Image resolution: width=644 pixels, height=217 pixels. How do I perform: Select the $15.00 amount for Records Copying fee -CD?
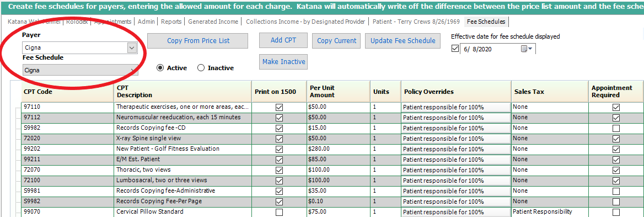click(x=339, y=128)
